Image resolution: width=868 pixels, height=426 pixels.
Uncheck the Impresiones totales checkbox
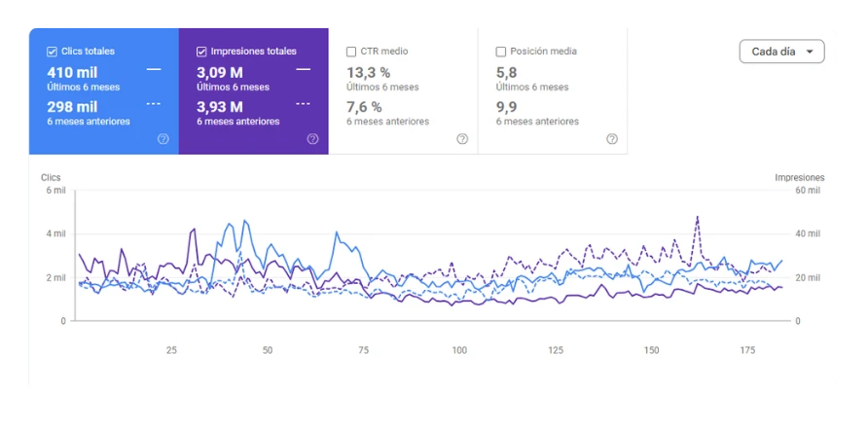(201, 52)
